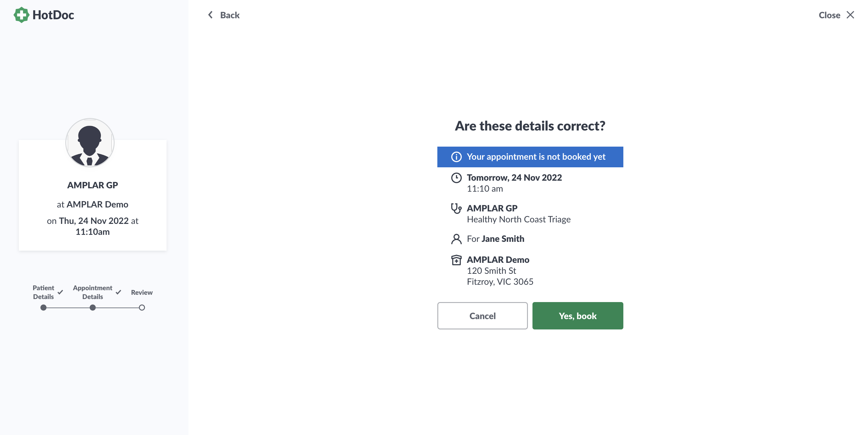Click the Cancel button

[483, 316]
